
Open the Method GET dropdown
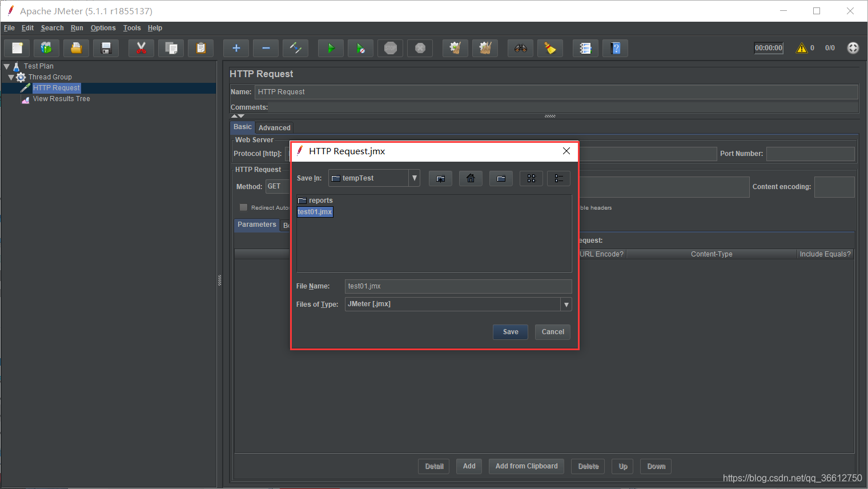[x=278, y=186]
